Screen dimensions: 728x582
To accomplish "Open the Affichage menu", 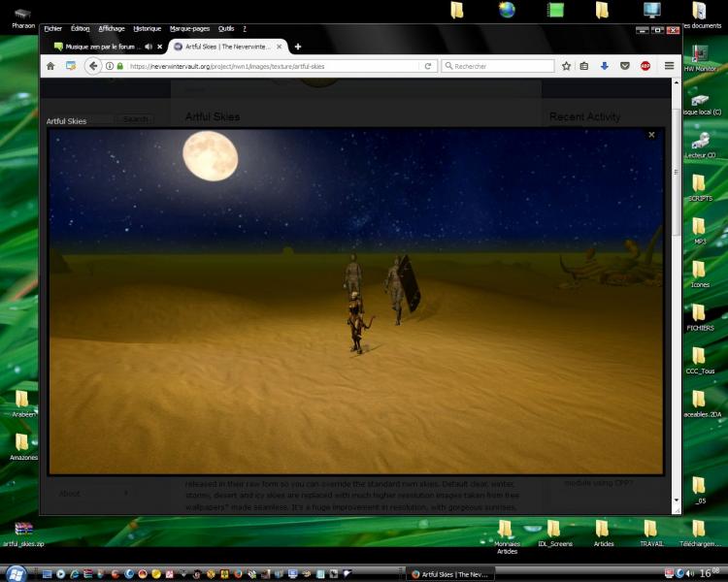I will (112, 29).
